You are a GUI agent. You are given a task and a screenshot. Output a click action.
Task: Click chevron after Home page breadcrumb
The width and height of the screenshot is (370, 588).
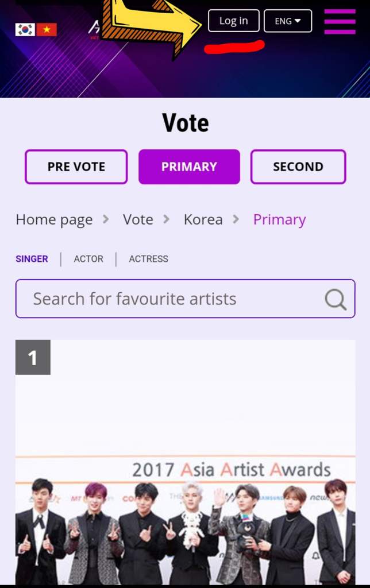[106, 219]
